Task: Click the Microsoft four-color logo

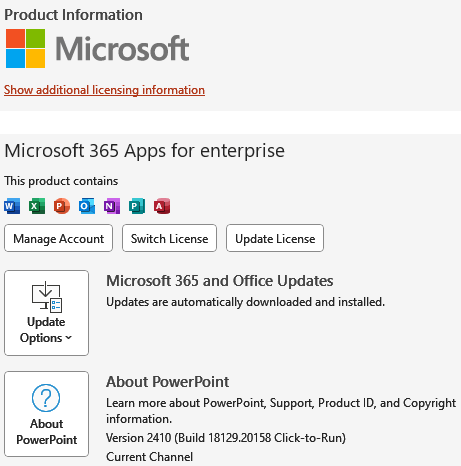Action: 25,48
